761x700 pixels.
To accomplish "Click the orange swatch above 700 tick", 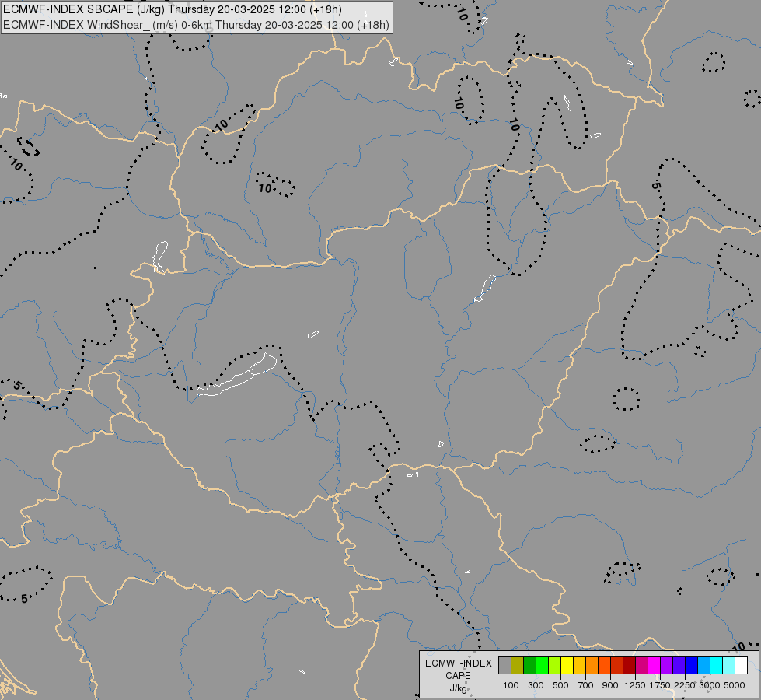I will coord(592,665).
